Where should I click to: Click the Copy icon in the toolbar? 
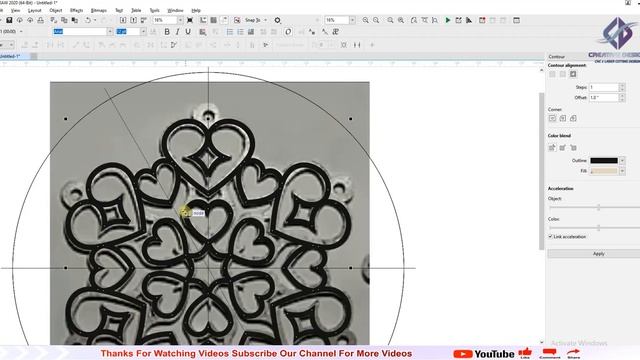[x=64, y=20]
